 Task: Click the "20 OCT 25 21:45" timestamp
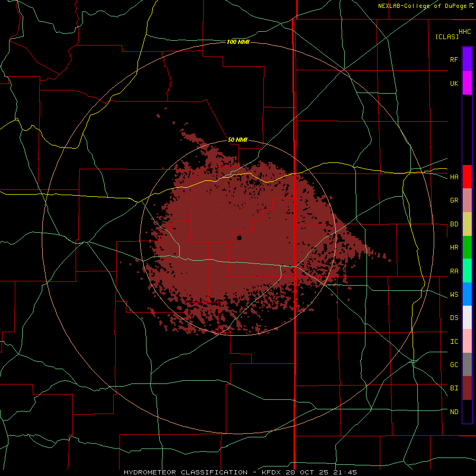[x=321, y=472]
